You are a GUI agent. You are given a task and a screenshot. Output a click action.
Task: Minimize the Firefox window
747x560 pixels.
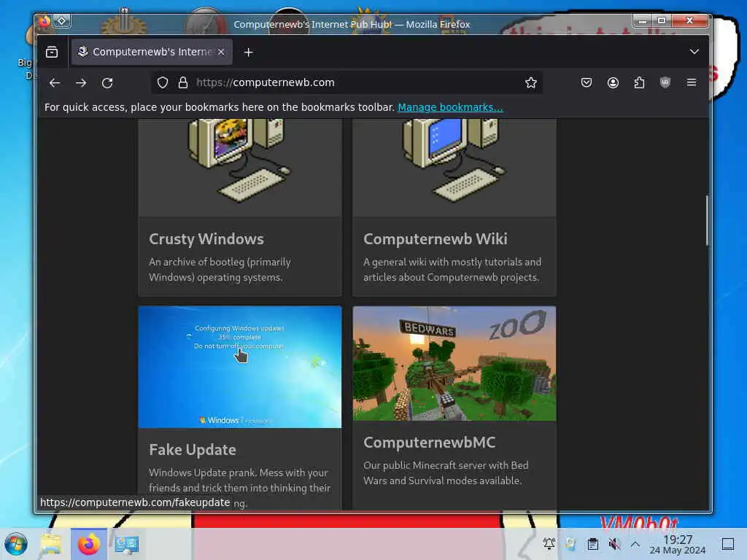(642, 20)
